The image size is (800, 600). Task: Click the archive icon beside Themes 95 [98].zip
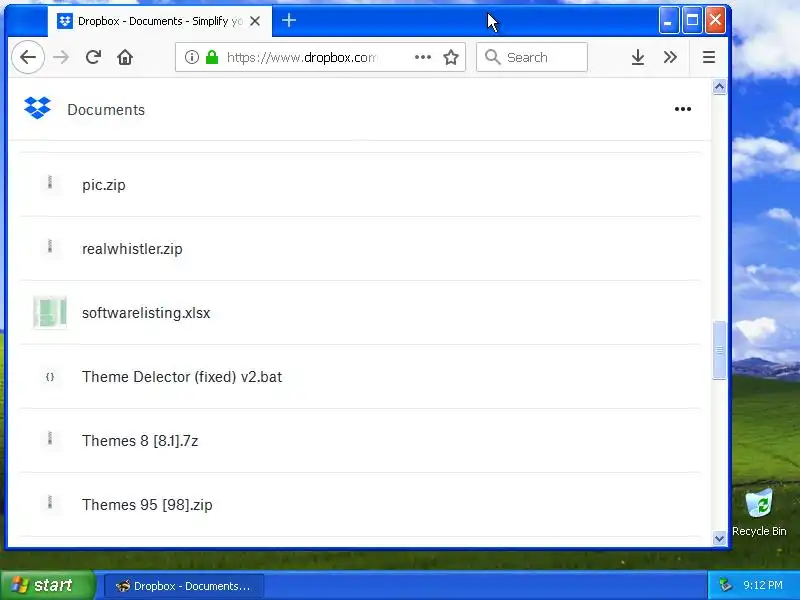point(49,503)
